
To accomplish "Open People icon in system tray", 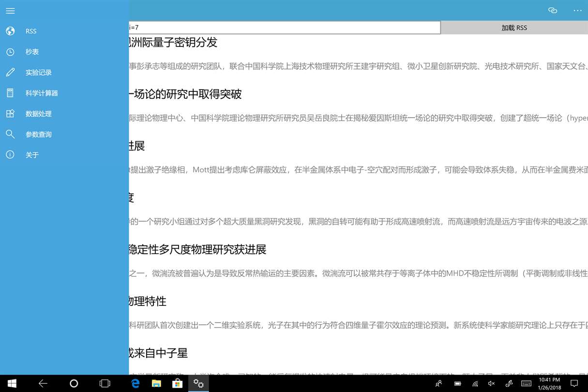I will tap(438, 383).
